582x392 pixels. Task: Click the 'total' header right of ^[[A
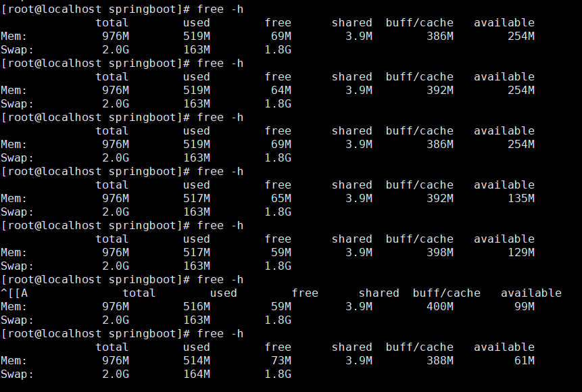click(x=139, y=293)
